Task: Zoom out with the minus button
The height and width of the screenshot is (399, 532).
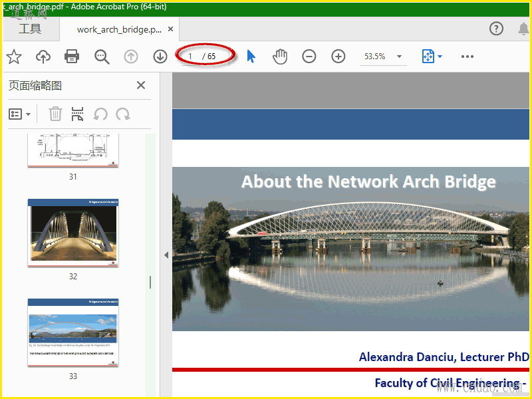Action: coord(309,57)
